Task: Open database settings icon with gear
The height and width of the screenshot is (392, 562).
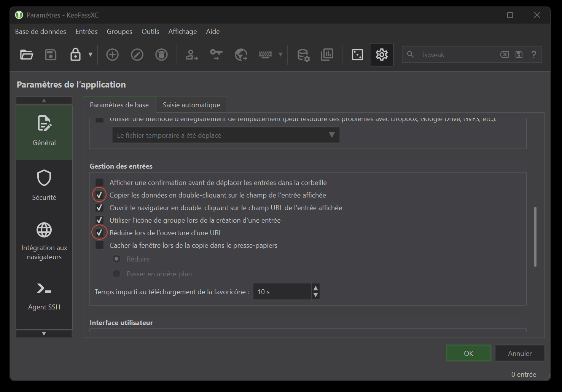Action: pos(303,55)
